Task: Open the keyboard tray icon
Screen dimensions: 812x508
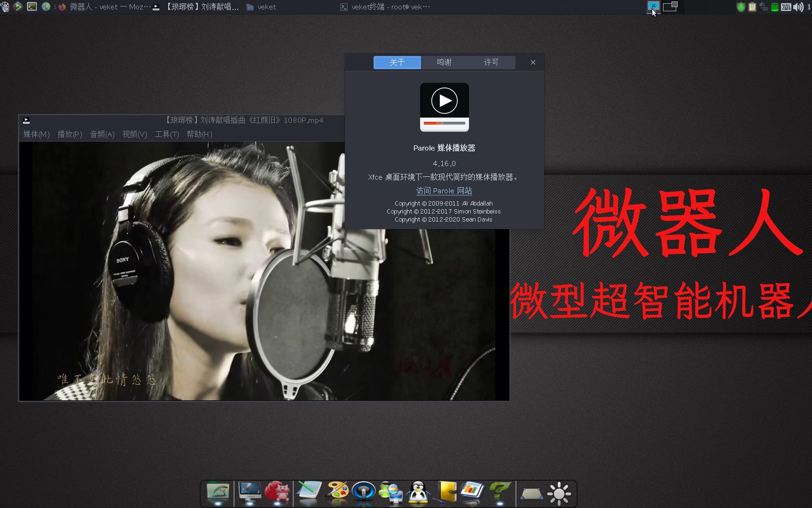Action: pyautogui.click(x=786, y=7)
